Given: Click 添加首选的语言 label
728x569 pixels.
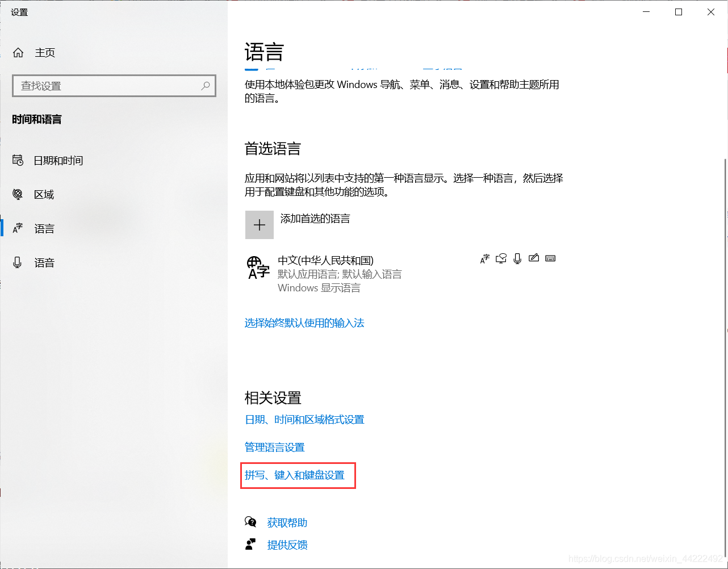Looking at the screenshot, I should coord(315,219).
